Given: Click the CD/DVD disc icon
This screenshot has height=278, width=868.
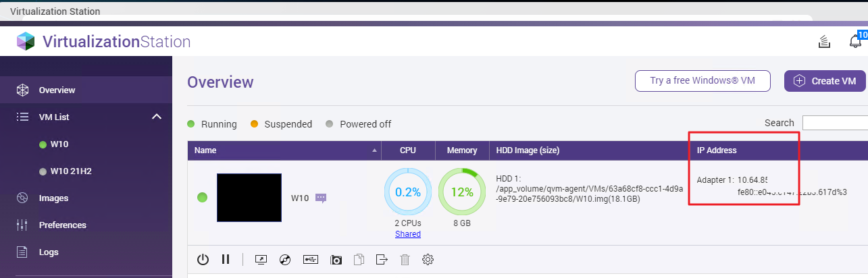Looking at the screenshot, I should pyautogui.click(x=285, y=259).
